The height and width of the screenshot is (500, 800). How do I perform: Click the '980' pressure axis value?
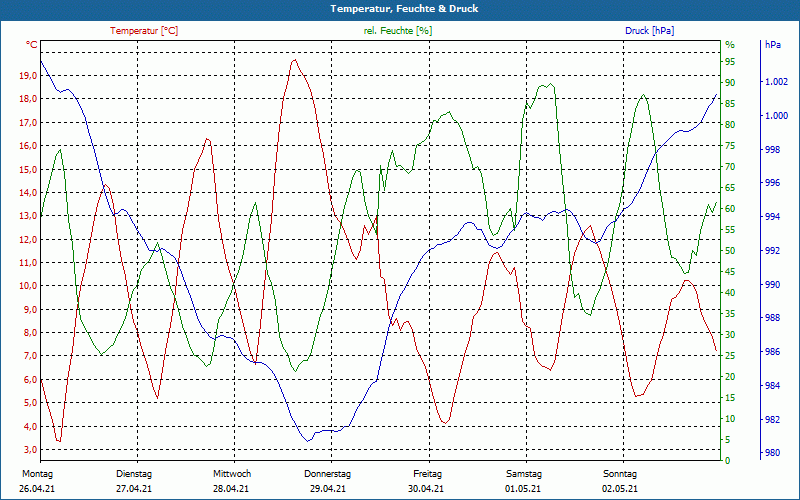[x=771, y=453]
